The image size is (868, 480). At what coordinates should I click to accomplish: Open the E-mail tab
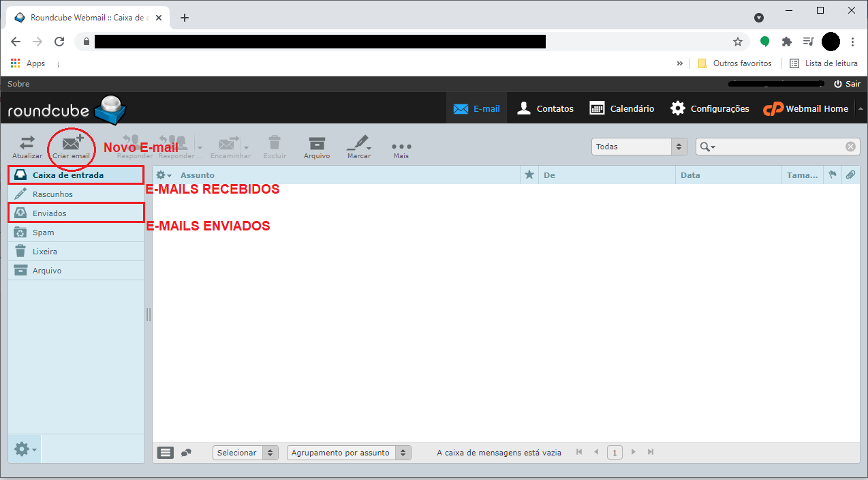(476, 108)
